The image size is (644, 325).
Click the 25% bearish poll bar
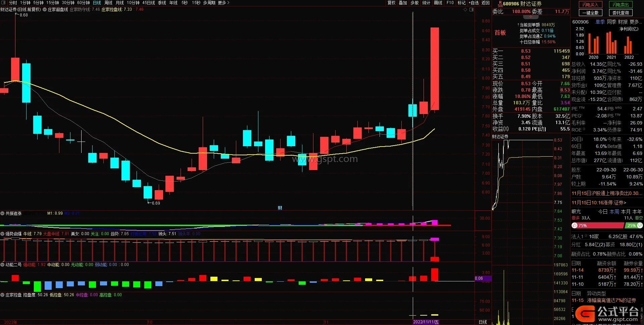point(634,226)
